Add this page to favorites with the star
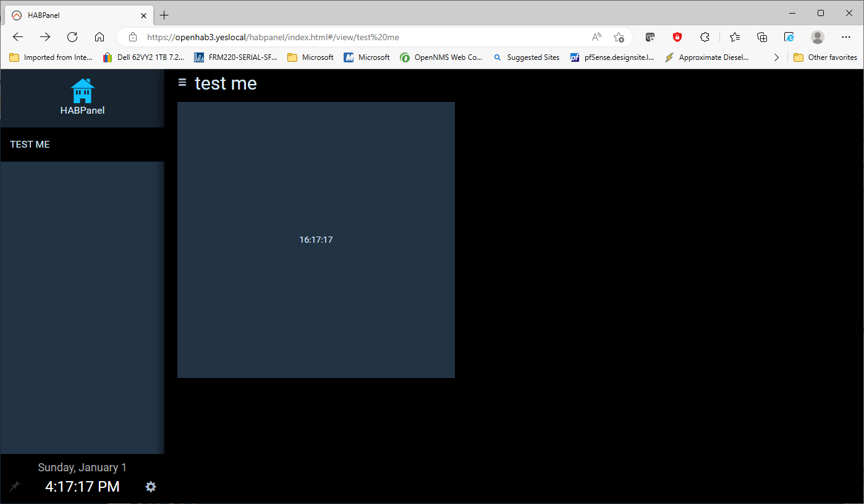The height and width of the screenshot is (504, 864). point(619,37)
